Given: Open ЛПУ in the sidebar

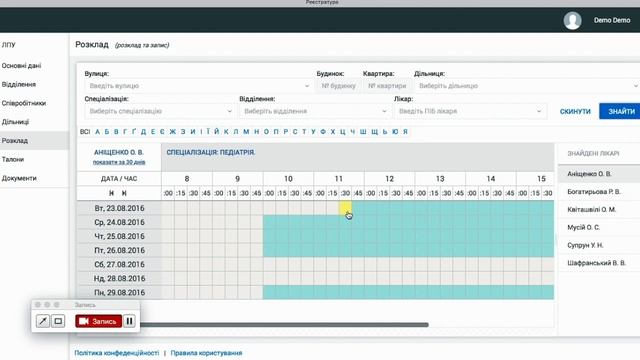Looking at the screenshot, I should 9,45.
